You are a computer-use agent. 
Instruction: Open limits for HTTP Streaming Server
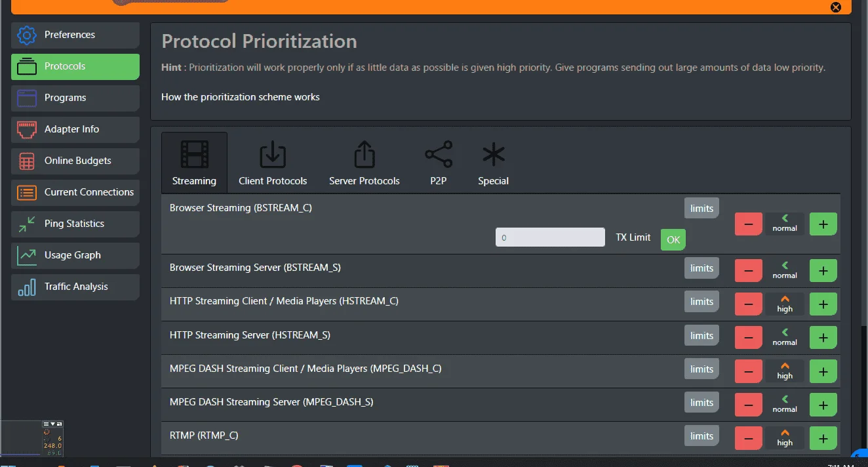point(701,336)
